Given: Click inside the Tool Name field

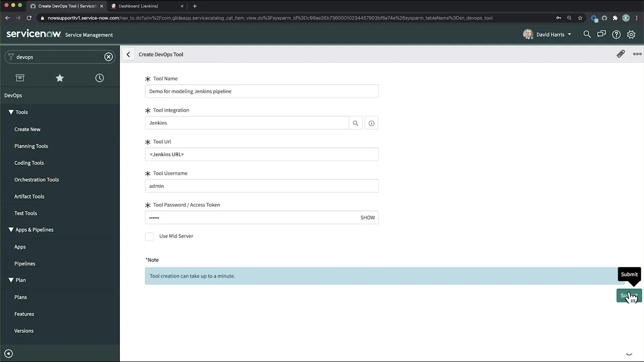Looking at the screenshot, I should coord(262,91).
